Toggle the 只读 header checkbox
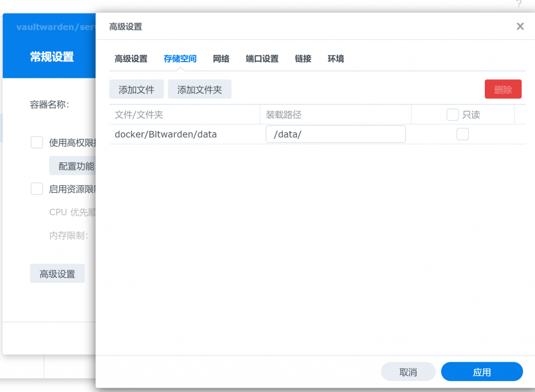535x392 pixels. 452,115
